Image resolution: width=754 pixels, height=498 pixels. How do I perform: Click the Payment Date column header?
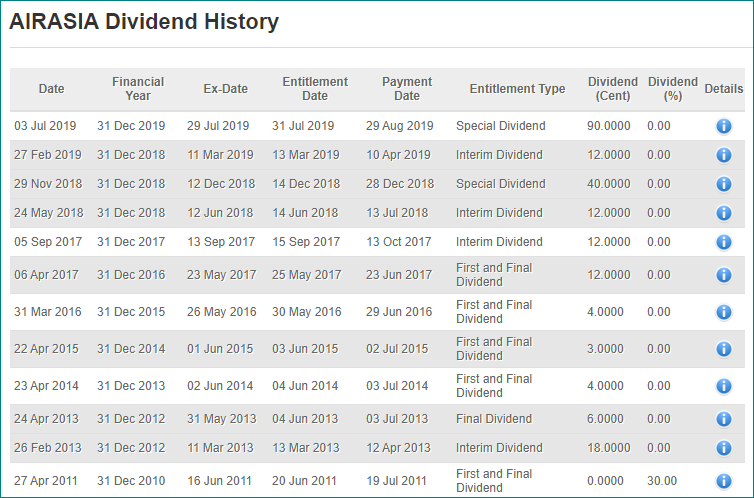pyautogui.click(x=407, y=89)
